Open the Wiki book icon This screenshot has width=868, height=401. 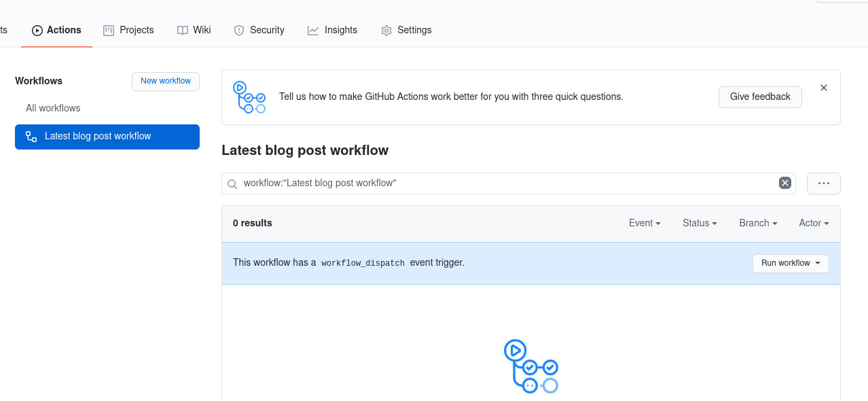click(181, 30)
